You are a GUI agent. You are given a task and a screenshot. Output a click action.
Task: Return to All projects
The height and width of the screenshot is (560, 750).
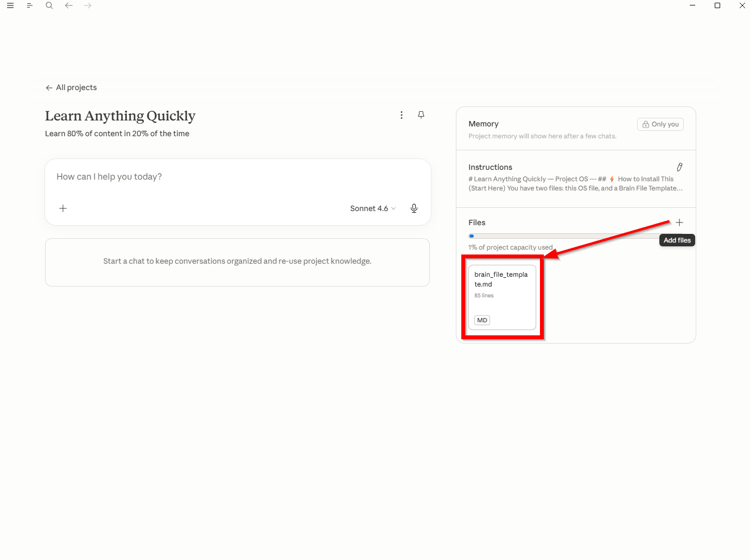tap(71, 87)
